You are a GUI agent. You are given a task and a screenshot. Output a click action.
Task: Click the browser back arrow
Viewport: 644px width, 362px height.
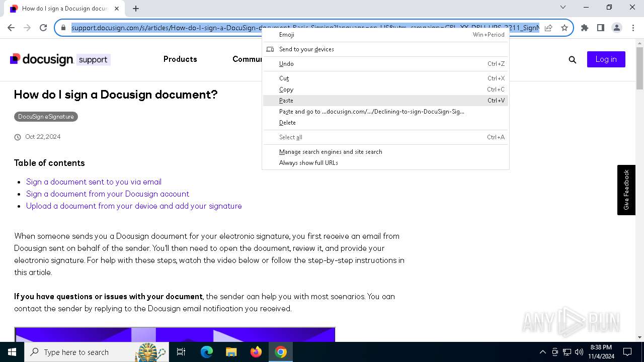point(11,28)
